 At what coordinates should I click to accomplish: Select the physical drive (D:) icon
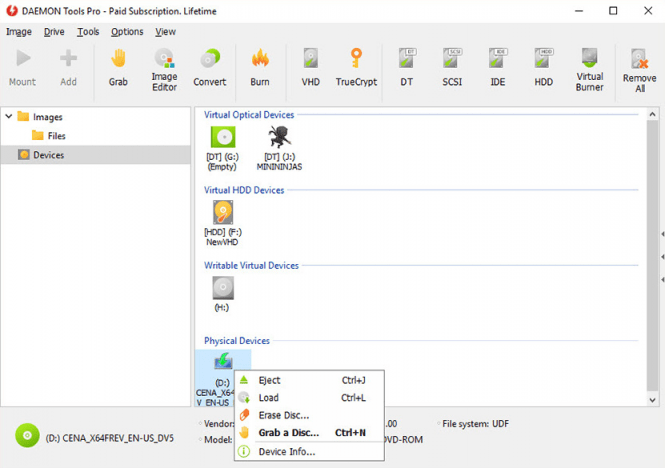[223, 362]
